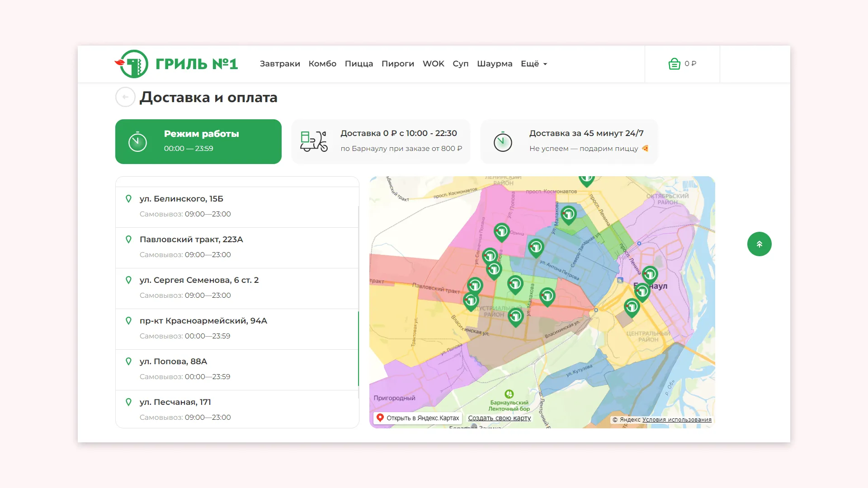
Task: Click the pin icon beside ул. Песчаная, 171
Action: point(128,402)
